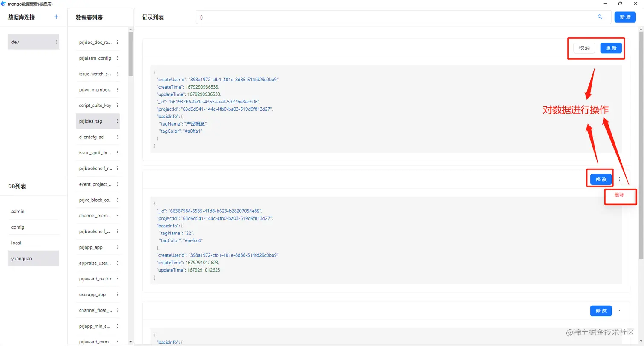Click the 新增 button to add a record
Image resolution: width=644 pixels, height=346 pixels.
[625, 17]
